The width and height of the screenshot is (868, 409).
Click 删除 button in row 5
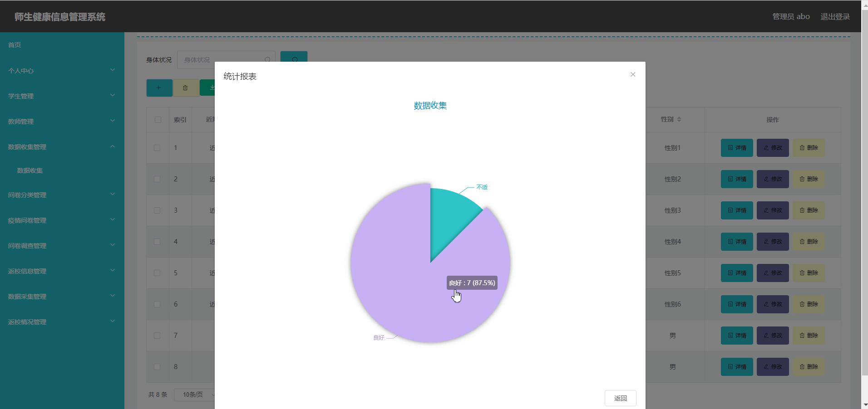(x=808, y=273)
